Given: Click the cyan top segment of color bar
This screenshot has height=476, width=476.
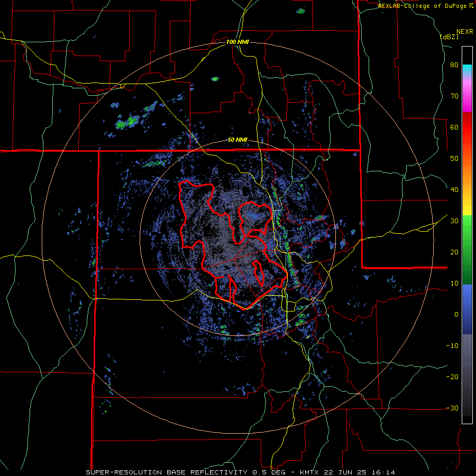Looking at the screenshot, I should [467, 69].
